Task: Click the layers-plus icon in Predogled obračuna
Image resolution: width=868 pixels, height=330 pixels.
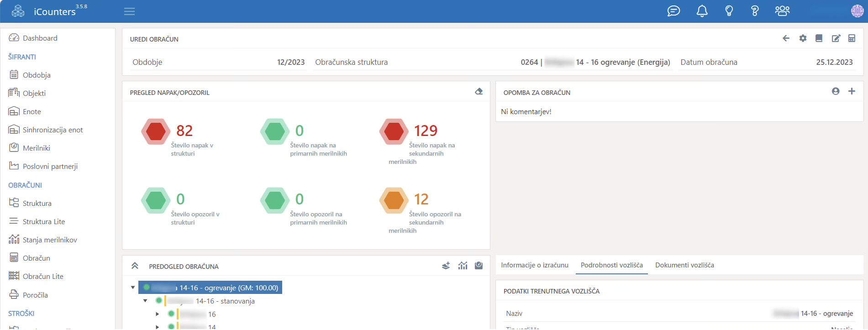Action: [x=446, y=266]
